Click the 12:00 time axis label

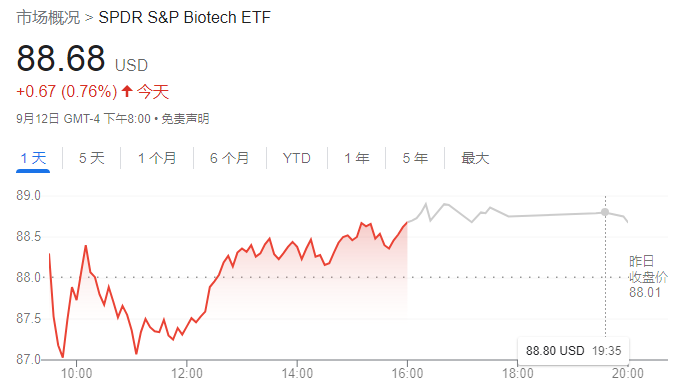point(187,373)
